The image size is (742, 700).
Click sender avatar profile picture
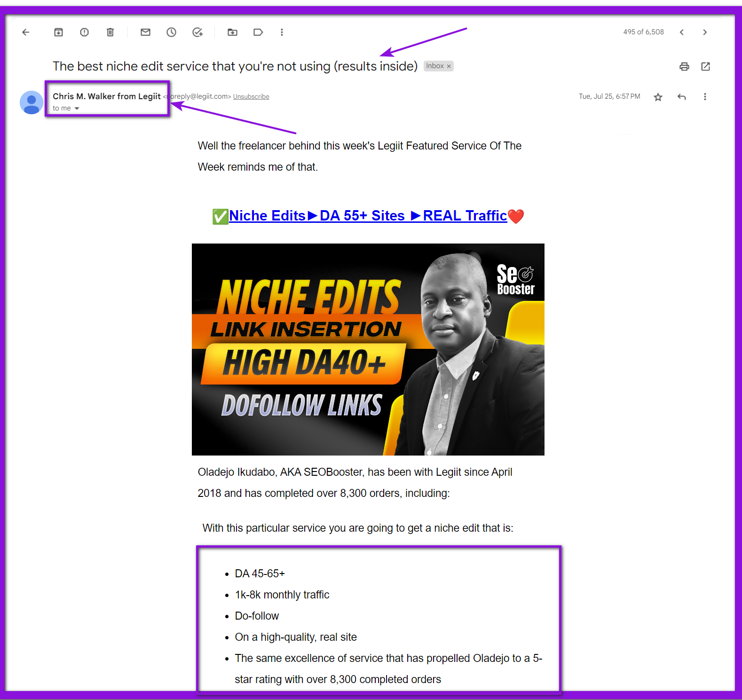[x=32, y=102]
